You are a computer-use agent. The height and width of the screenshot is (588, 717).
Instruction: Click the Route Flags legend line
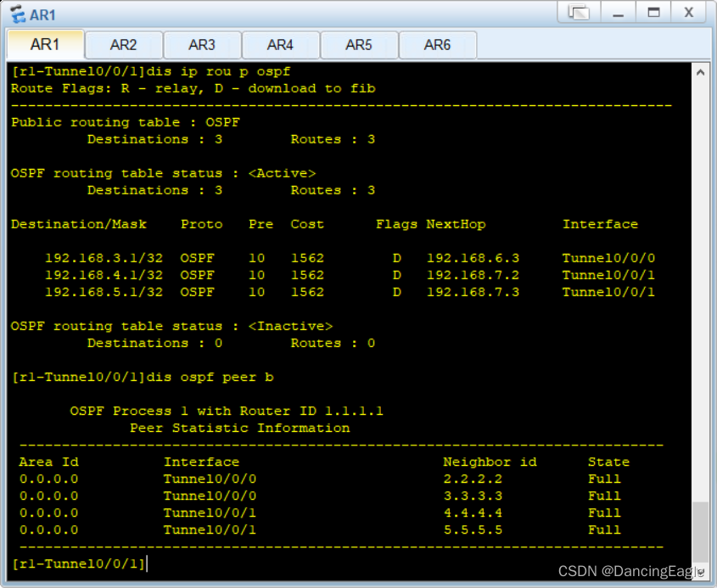pos(193,88)
